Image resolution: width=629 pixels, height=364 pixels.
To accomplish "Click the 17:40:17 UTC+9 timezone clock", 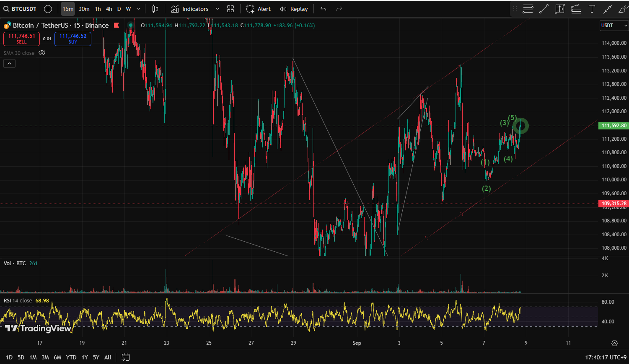I will pyautogui.click(x=606, y=357).
